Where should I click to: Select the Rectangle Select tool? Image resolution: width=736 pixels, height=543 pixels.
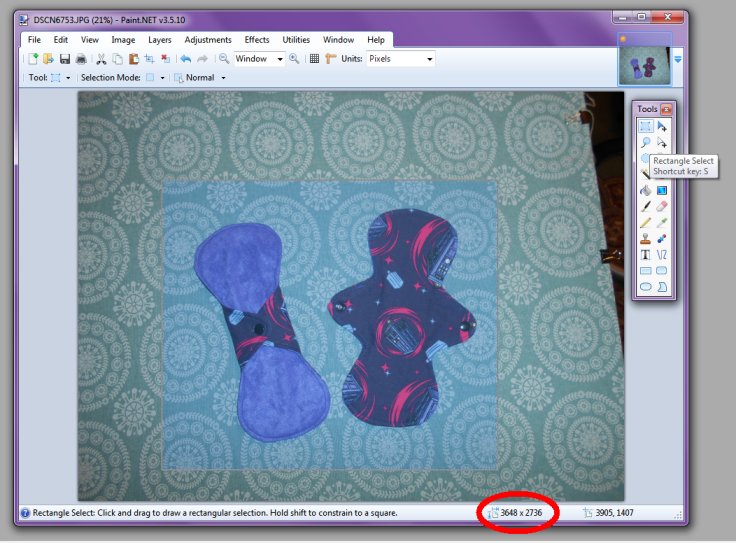[645, 126]
